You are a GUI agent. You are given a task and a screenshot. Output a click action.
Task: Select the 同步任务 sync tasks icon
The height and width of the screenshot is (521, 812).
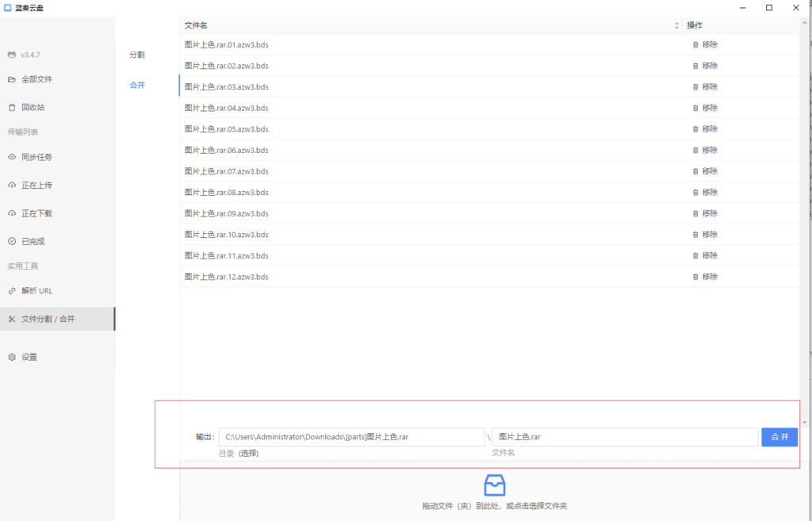click(x=11, y=156)
